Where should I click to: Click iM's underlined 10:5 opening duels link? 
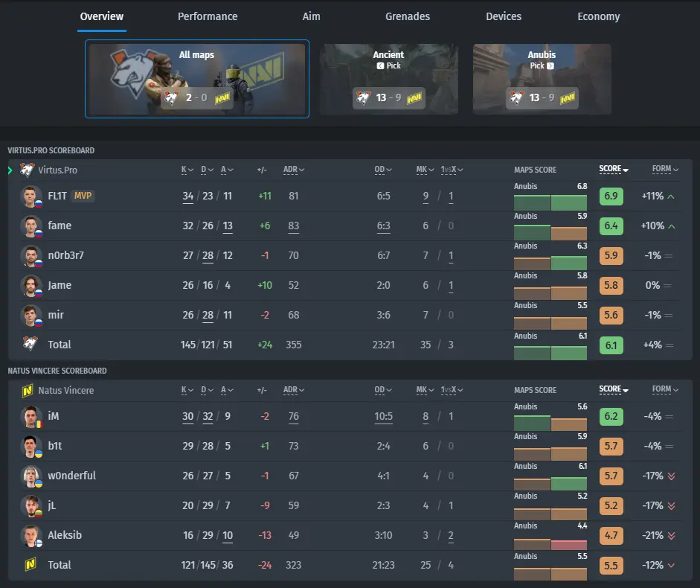[x=383, y=416]
